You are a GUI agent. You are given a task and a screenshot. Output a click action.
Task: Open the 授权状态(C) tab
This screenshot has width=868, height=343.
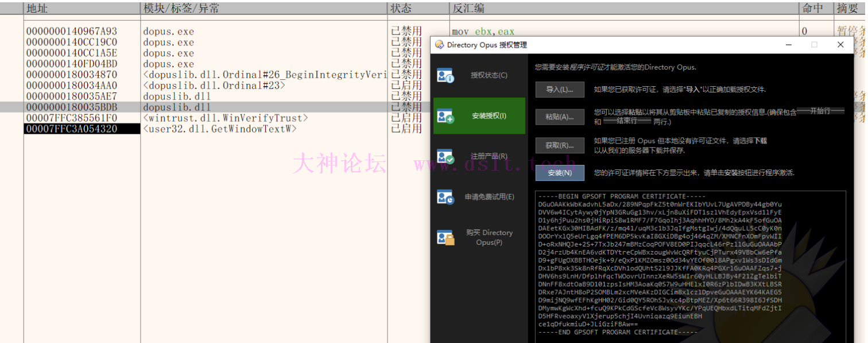[x=489, y=75]
